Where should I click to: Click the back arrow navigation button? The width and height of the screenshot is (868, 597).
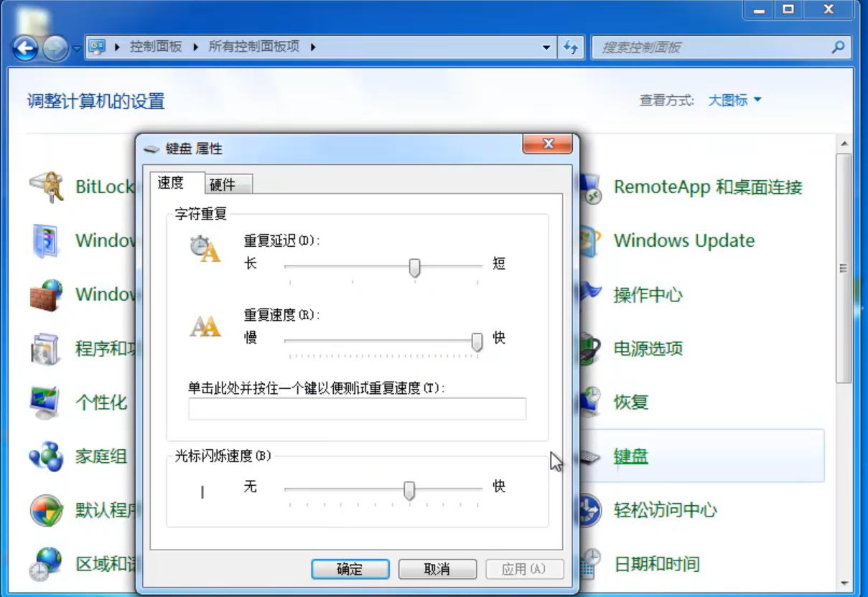(x=26, y=48)
